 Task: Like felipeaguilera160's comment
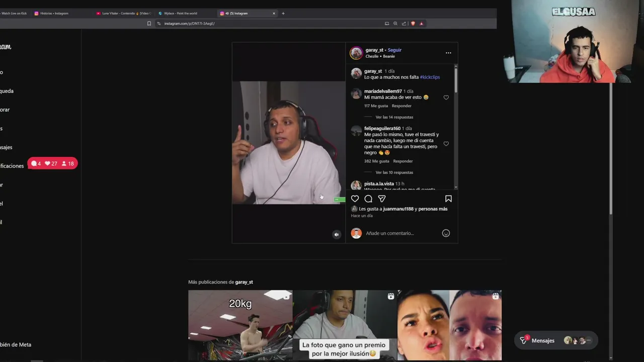point(446,144)
